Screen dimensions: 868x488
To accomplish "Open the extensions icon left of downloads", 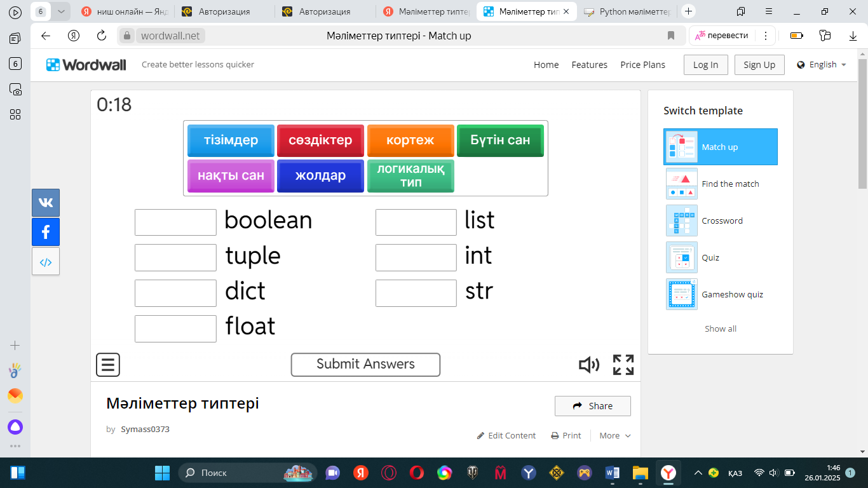I will 825,36.
